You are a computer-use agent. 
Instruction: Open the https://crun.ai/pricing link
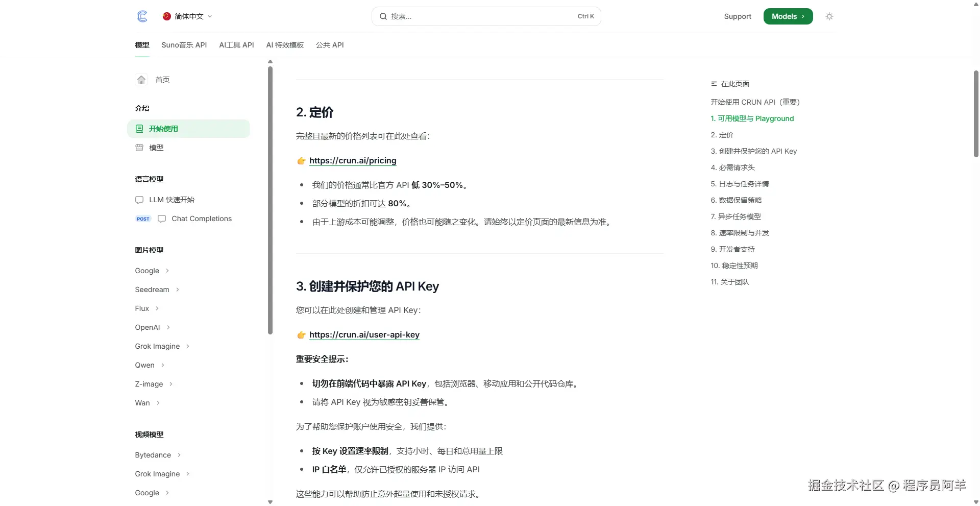(353, 160)
